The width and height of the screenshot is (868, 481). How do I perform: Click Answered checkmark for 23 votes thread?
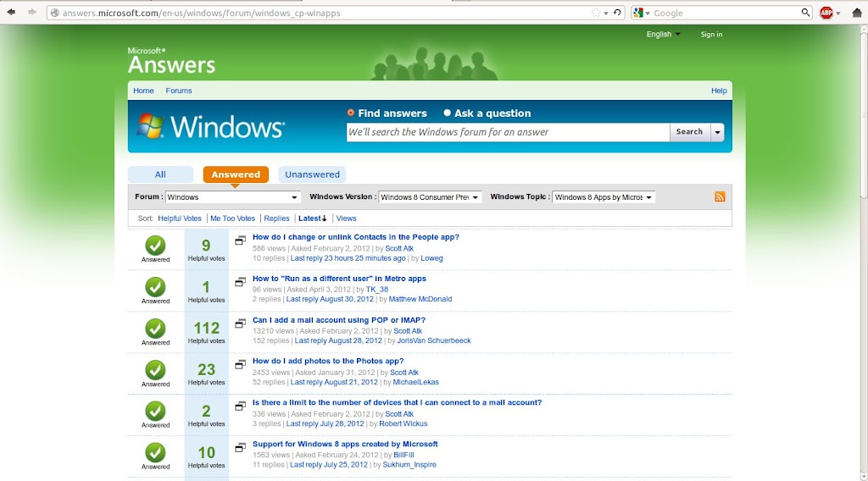click(x=156, y=370)
